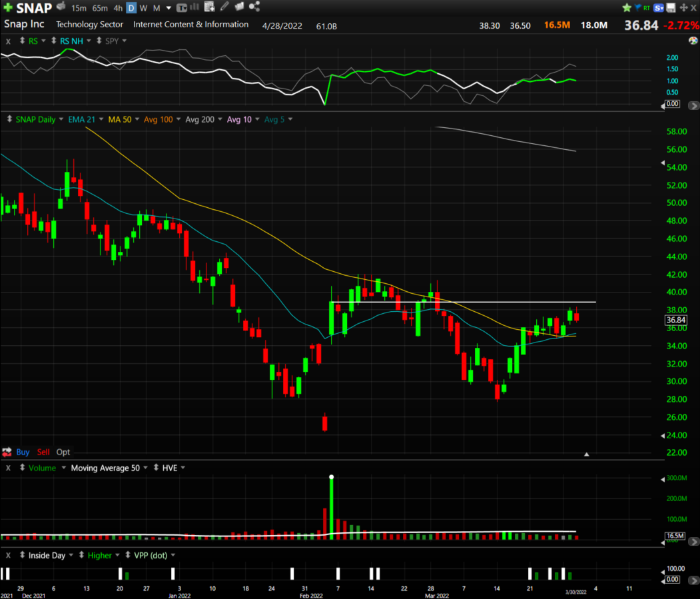
Task: Click the reorder arrows beside RS NH
Action: pos(53,41)
